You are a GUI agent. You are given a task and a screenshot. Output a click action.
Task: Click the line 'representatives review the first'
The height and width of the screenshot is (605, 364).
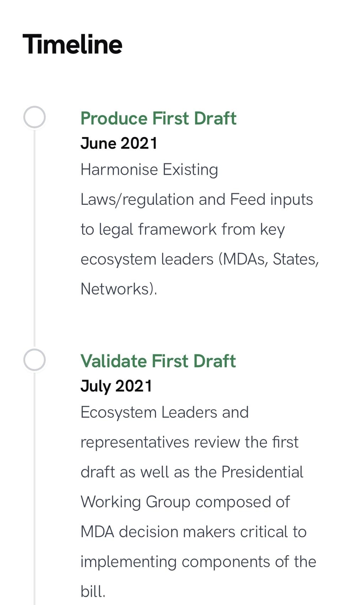tap(189, 442)
